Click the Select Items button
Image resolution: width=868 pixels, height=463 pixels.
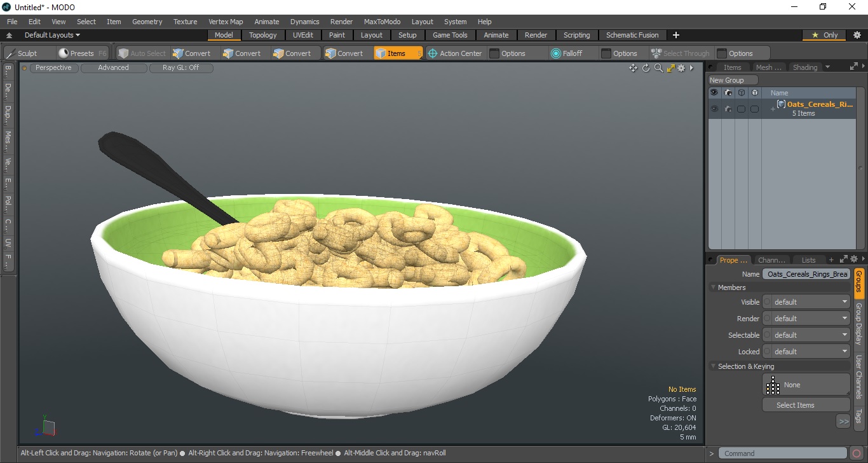point(806,405)
